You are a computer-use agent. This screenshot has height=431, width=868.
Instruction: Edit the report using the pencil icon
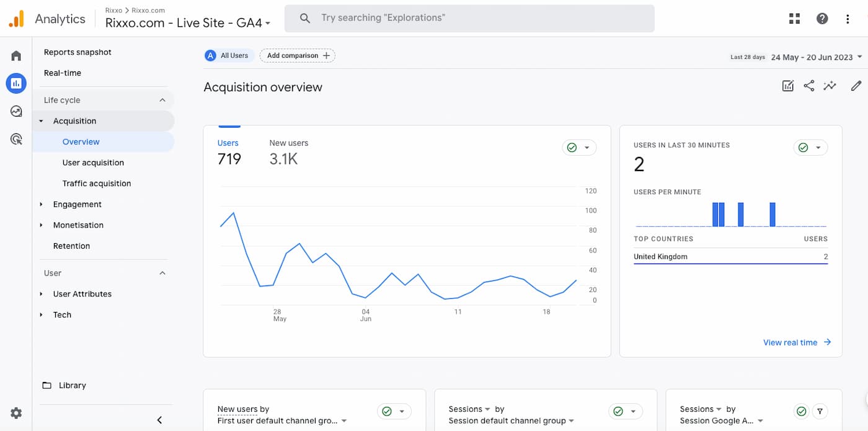(x=856, y=86)
